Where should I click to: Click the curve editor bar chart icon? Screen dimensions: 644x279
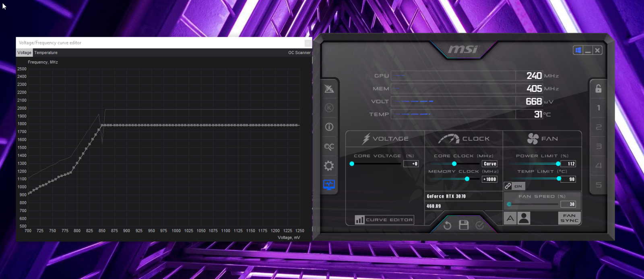click(x=359, y=220)
